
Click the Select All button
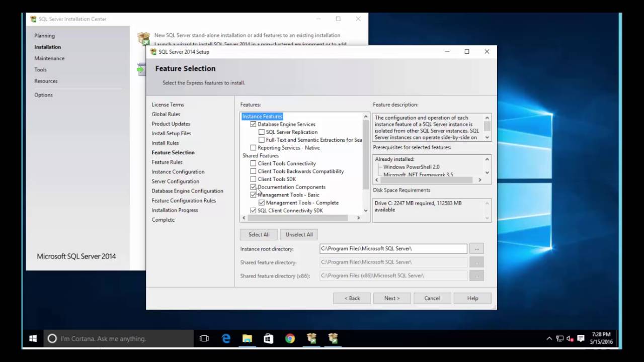259,234
